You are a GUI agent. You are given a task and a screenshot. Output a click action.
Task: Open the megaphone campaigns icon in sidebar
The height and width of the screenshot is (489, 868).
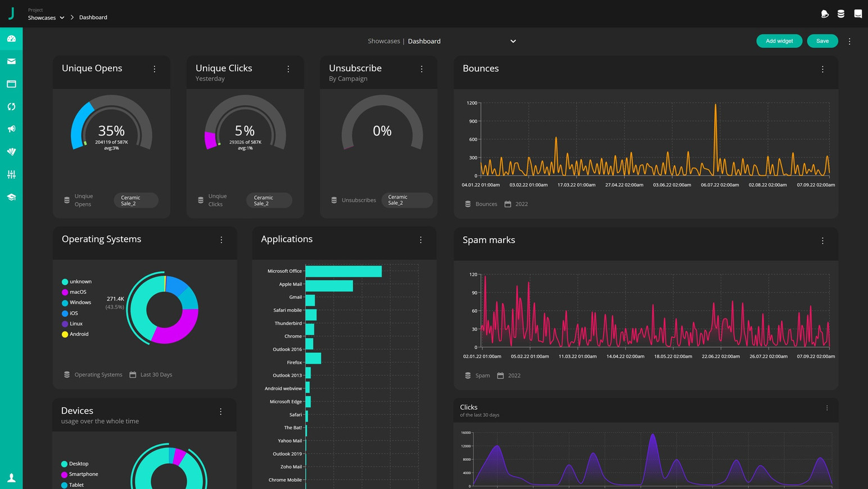pos(11,129)
